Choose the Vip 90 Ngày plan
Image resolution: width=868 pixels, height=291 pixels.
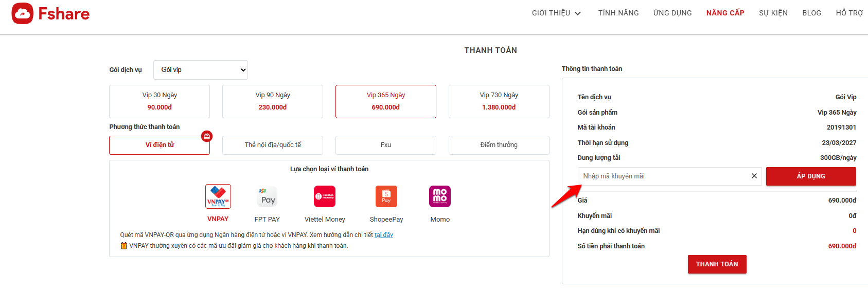[273, 101]
